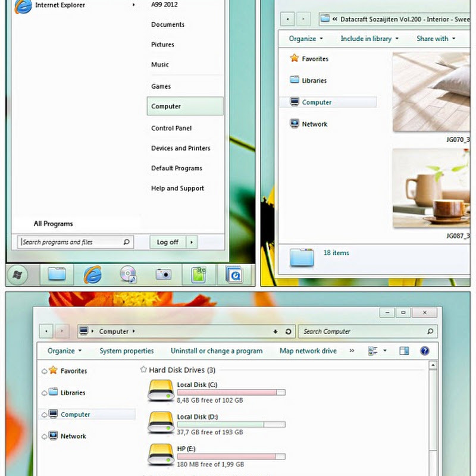Launch Internet Explorer from the taskbar
The image size is (476, 476).
(x=92, y=274)
